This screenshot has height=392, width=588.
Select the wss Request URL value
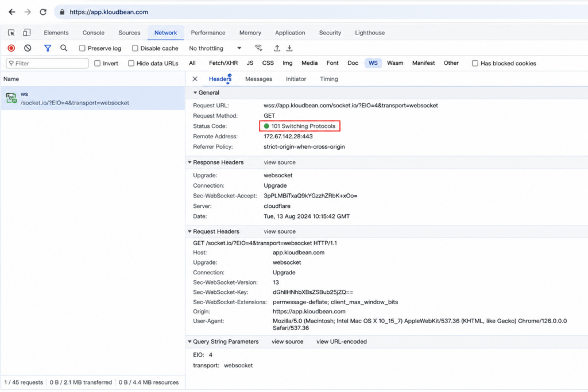351,105
